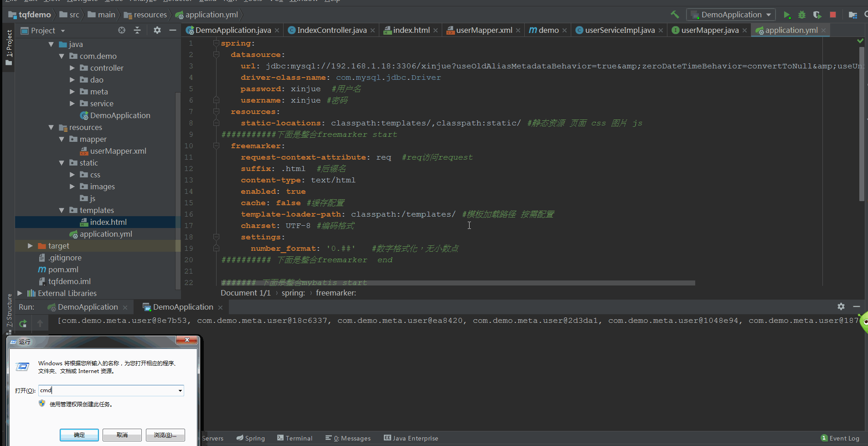Image resolution: width=868 pixels, height=446 pixels.
Task: Fold the datasource: block in gutter
Action: [x=216, y=54]
